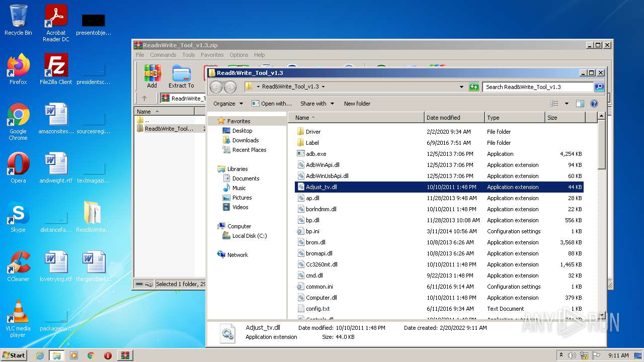644x362 pixels.
Task: Select Local Disk (C:)
Action: tap(250, 236)
